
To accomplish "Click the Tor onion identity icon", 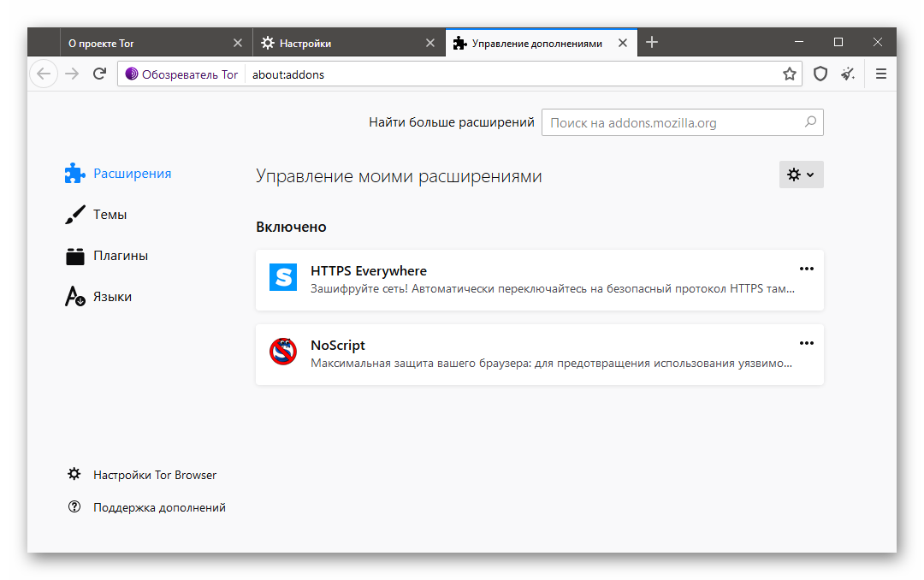I will (x=132, y=74).
